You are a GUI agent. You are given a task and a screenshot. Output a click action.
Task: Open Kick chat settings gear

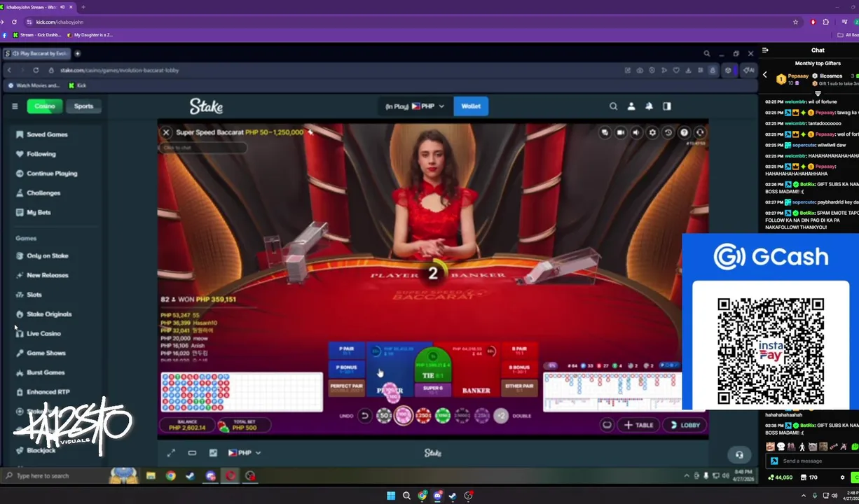842,477
